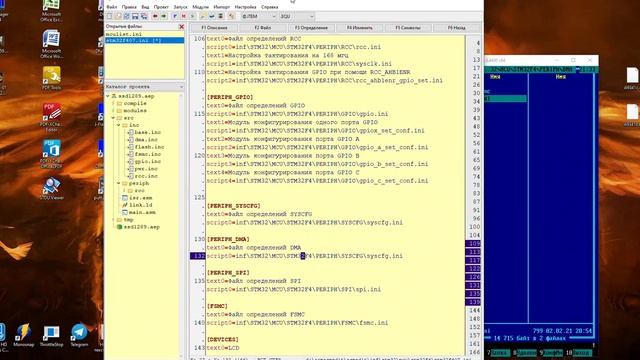Click the F2 Файл button
The image size is (640, 360).
coord(262,28)
